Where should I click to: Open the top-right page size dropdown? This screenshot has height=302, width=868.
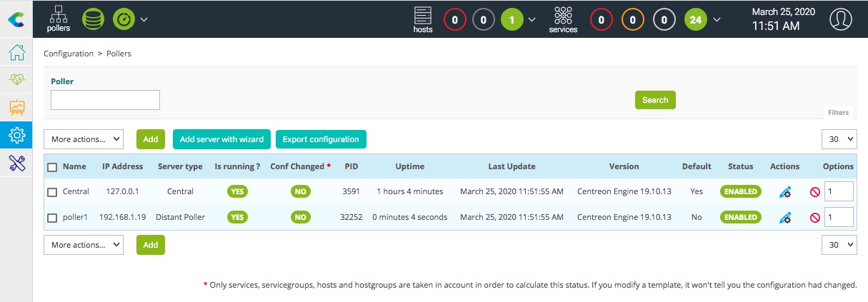coord(839,139)
